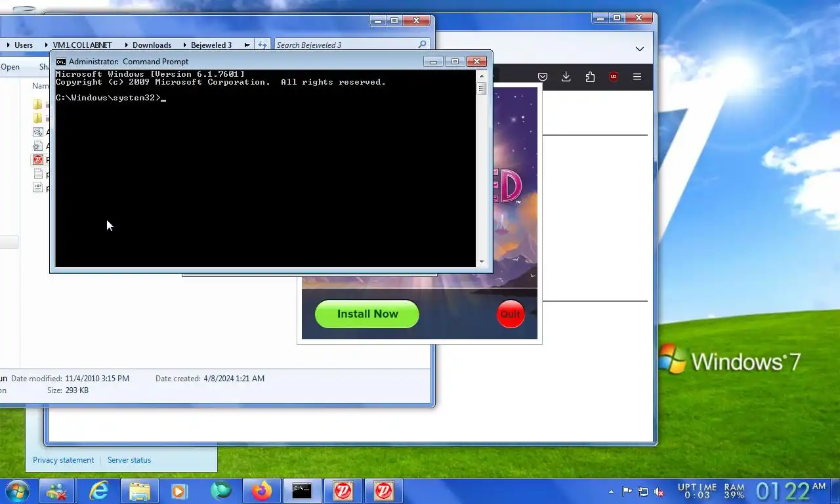The height and width of the screenshot is (504, 840).
Task: Navigate to Downloads in Explorer breadcrumb
Action: pos(152,45)
